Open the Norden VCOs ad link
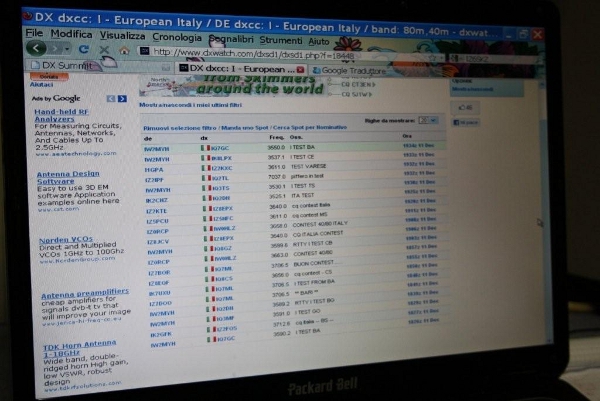This screenshot has width=600, height=401. coord(66,240)
